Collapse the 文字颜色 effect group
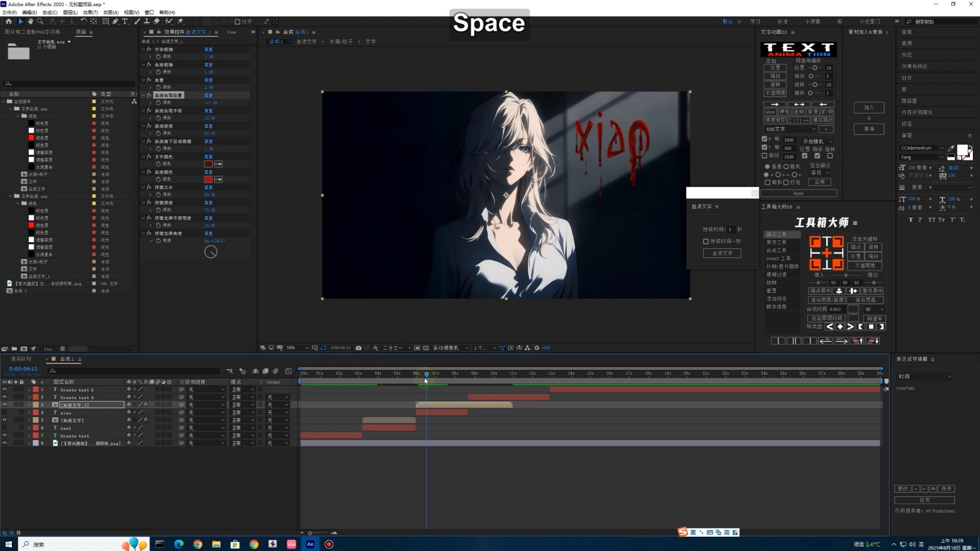Viewport: 980px width, 551px height. (x=144, y=156)
